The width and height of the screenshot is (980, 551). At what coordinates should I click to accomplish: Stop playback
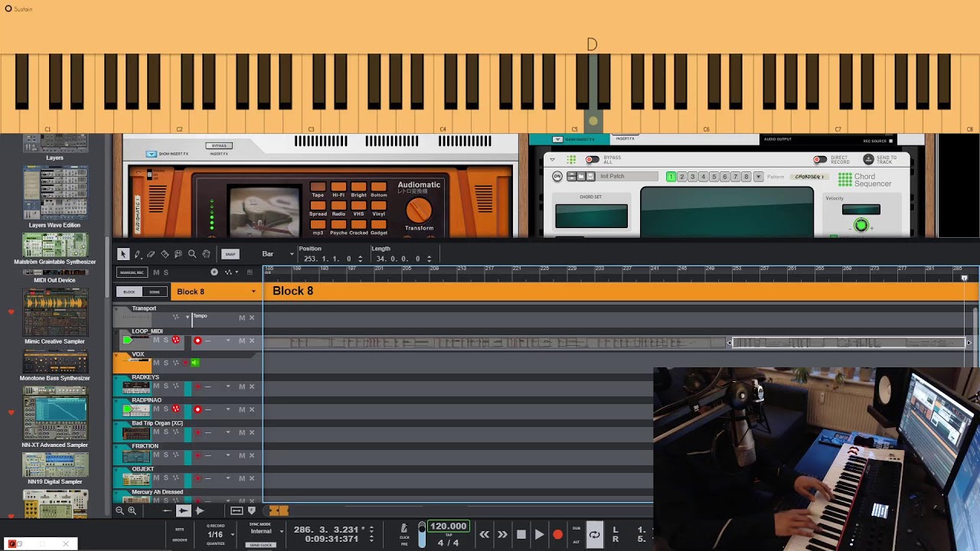coord(521,535)
